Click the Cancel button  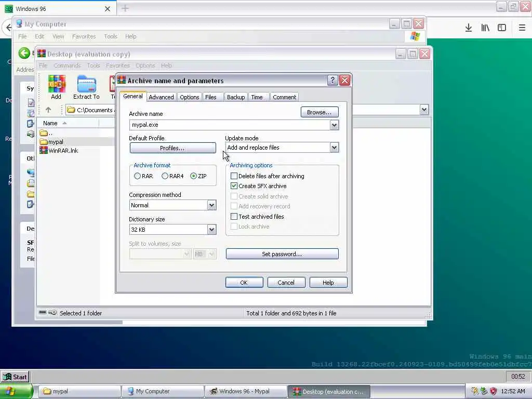point(286,282)
